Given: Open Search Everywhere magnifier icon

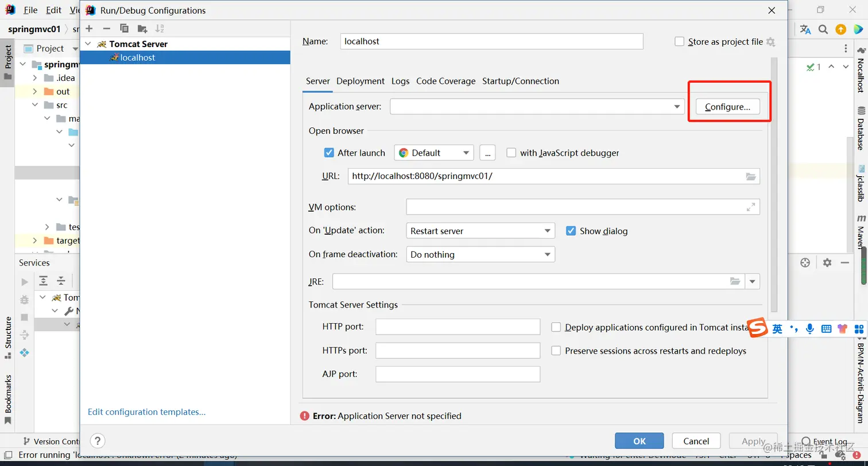Looking at the screenshot, I should coord(823,29).
